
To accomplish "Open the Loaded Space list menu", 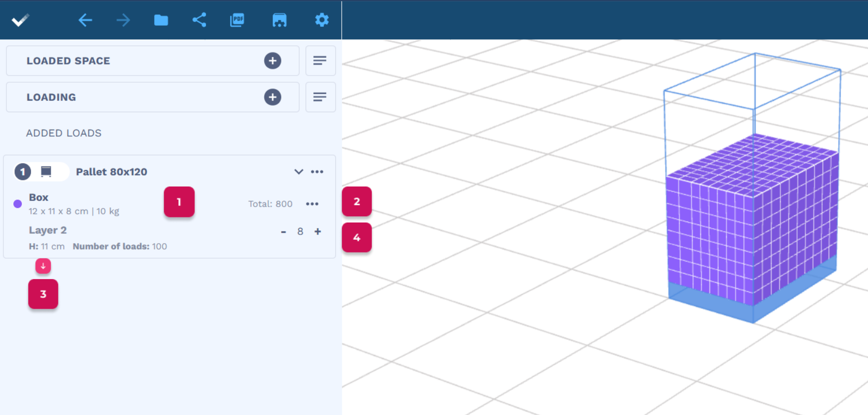I will point(320,61).
